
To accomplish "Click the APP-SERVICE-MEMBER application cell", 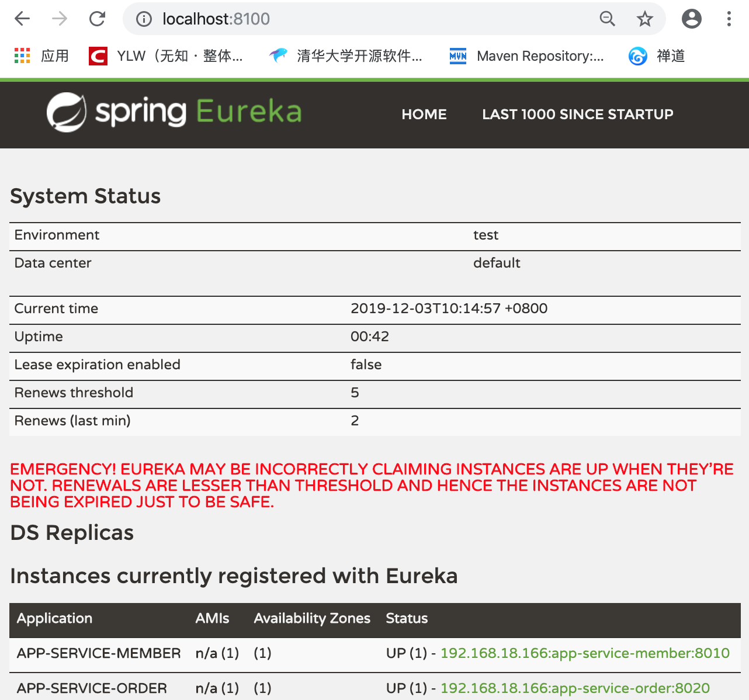I will pos(99,653).
